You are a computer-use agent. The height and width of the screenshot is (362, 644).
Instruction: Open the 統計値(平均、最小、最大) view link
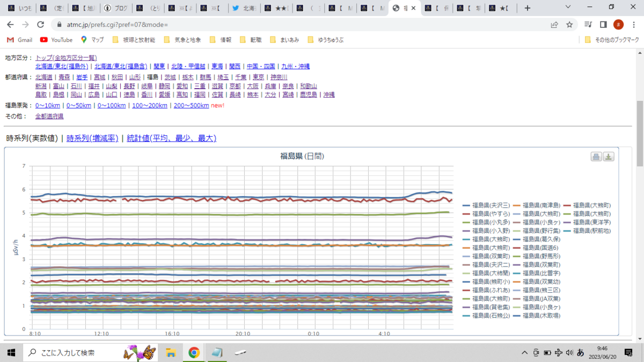[x=171, y=138]
